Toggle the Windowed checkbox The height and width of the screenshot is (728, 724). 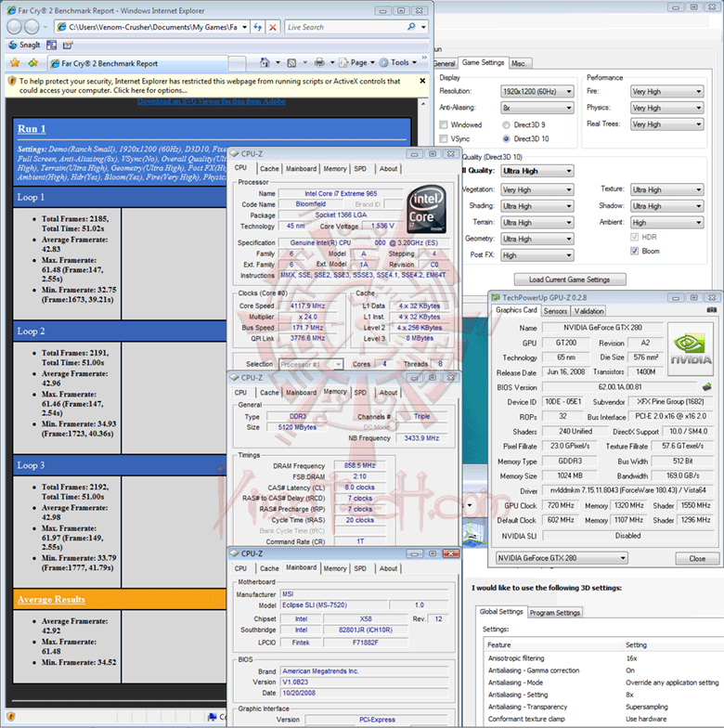[444, 124]
